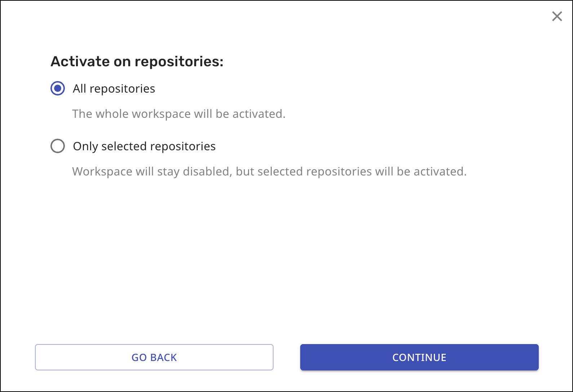Choose the Only selected repositories radio button

(x=58, y=146)
